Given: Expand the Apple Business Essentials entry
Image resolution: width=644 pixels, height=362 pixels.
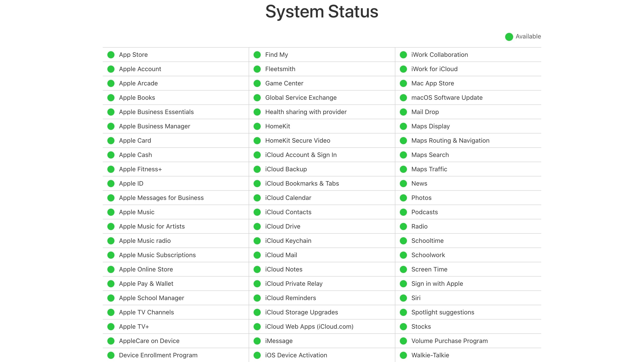Looking at the screenshot, I should tap(156, 112).
